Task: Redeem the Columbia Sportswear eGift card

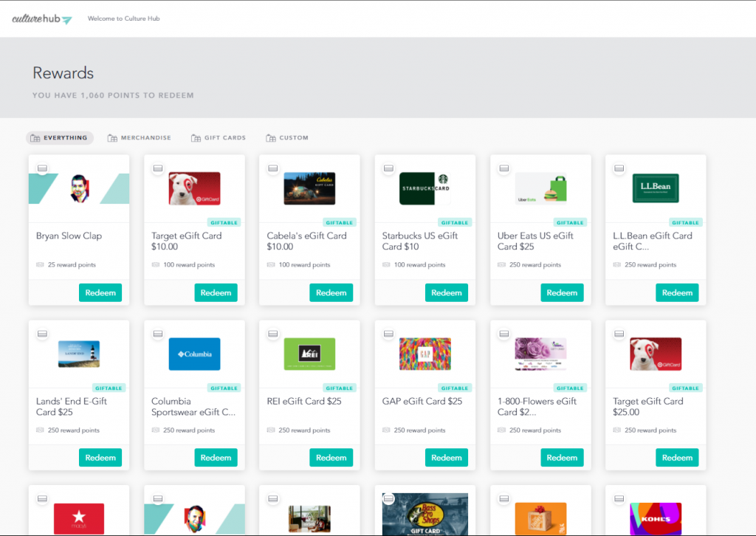Action: 216,458
